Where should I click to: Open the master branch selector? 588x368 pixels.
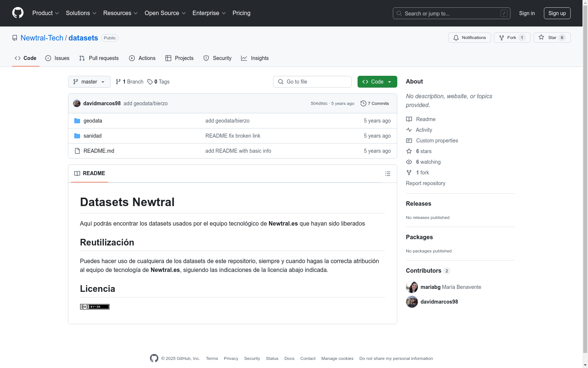click(x=89, y=82)
